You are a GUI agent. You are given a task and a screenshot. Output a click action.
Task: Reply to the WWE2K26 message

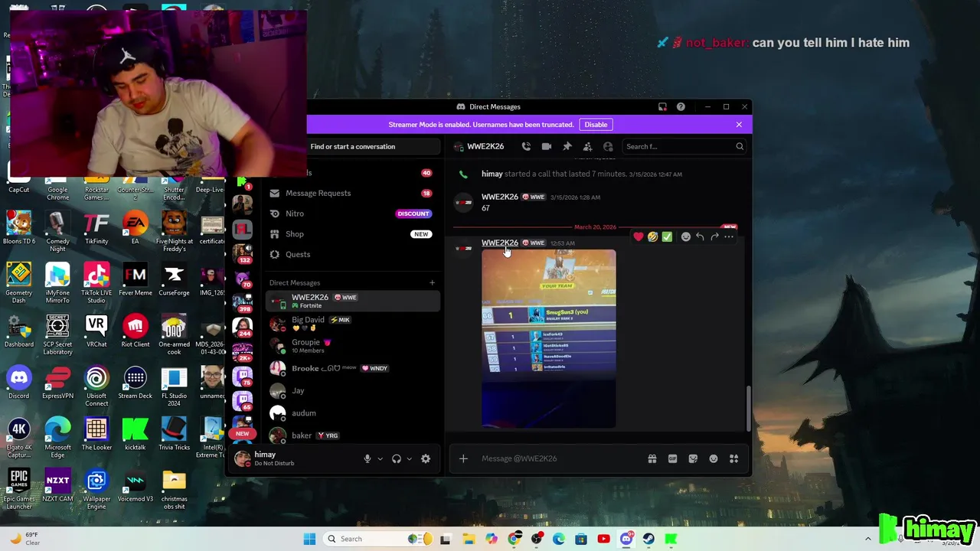pyautogui.click(x=700, y=236)
